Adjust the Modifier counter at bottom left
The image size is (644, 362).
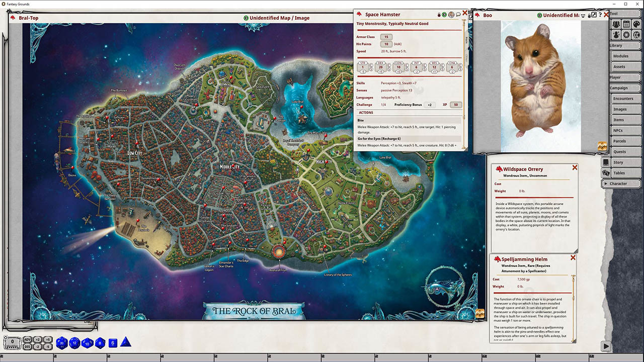[x=12, y=342]
